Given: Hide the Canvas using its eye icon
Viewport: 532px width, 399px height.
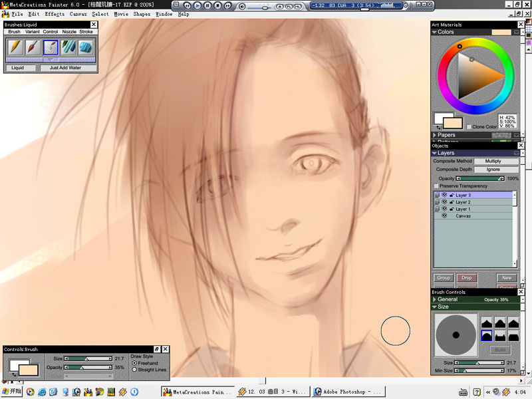Looking at the screenshot, I should click(x=444, y=215).
